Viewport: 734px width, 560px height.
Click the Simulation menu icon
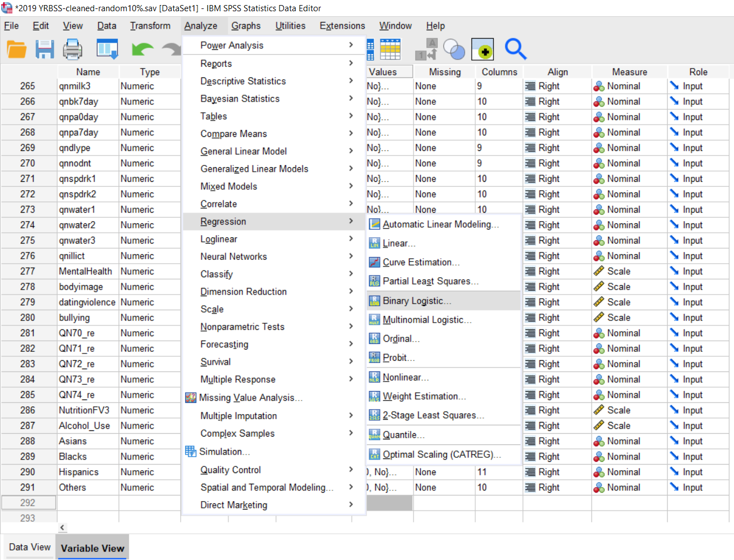tap(191, 452)
